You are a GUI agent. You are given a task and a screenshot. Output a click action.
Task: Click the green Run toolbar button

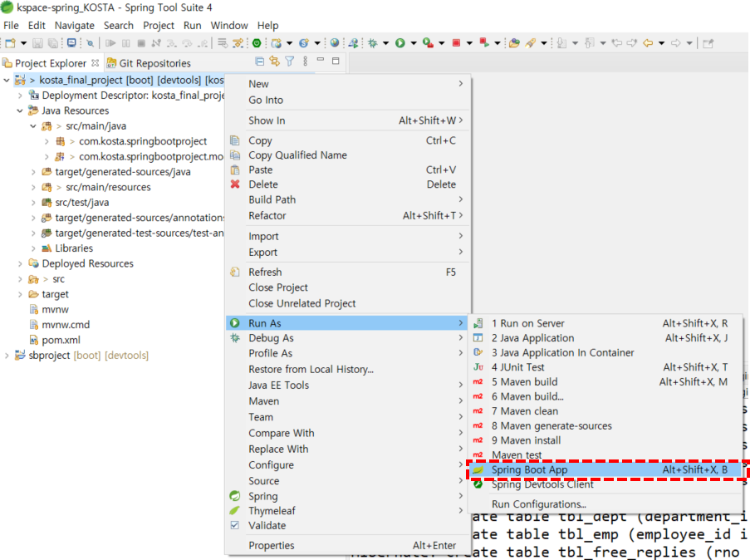tap(400, 43)
